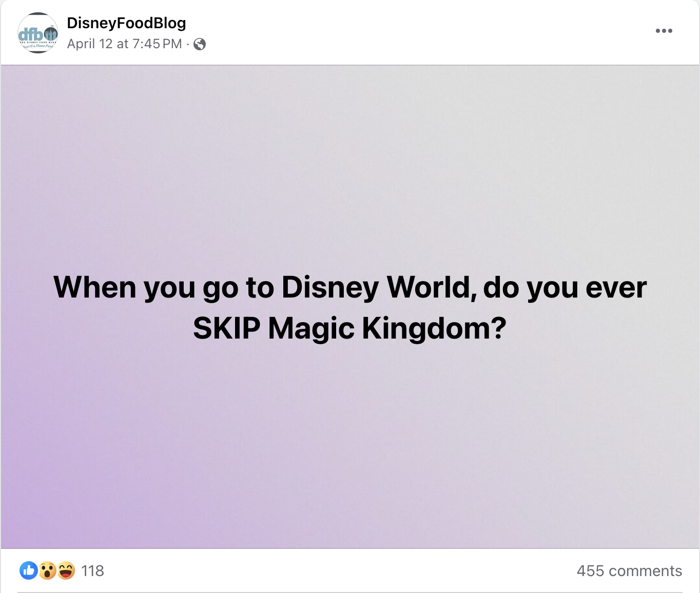Open the three-dot post options menu
The width and height of the screenshot is (700, 593).
point(664,31)
